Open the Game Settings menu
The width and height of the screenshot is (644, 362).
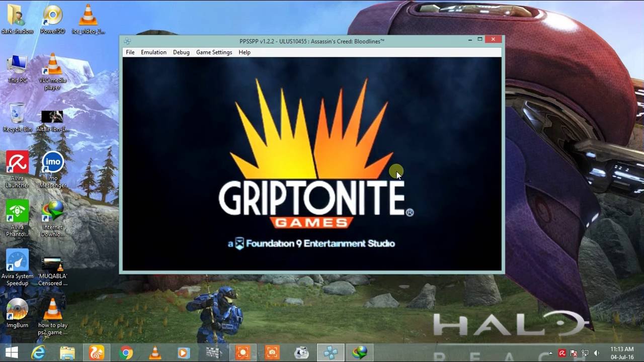pos(214,52)
